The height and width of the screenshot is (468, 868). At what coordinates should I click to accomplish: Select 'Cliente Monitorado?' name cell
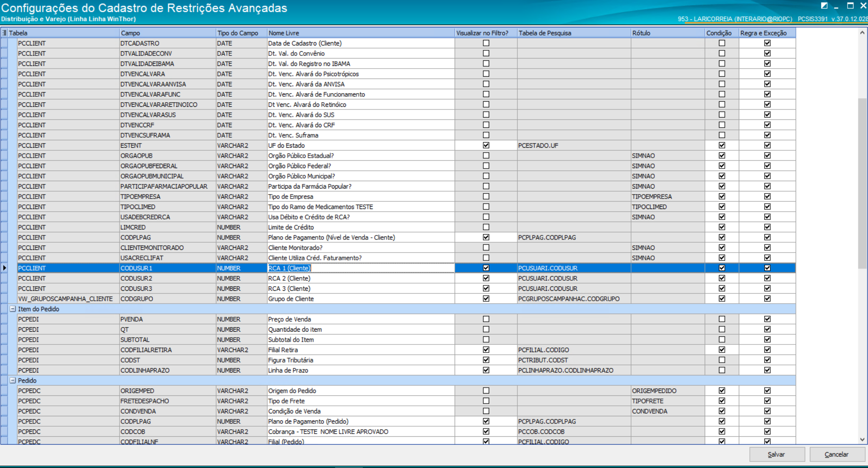[361, 248]
